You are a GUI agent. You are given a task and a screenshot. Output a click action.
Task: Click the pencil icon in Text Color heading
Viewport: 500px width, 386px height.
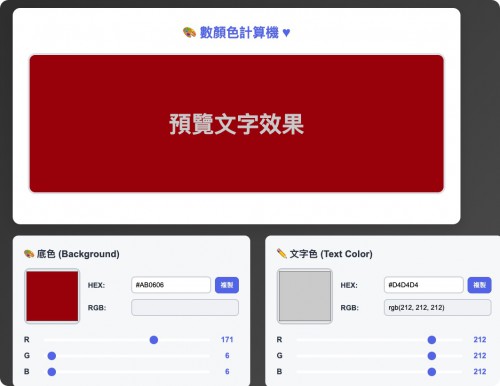(282, 254)
